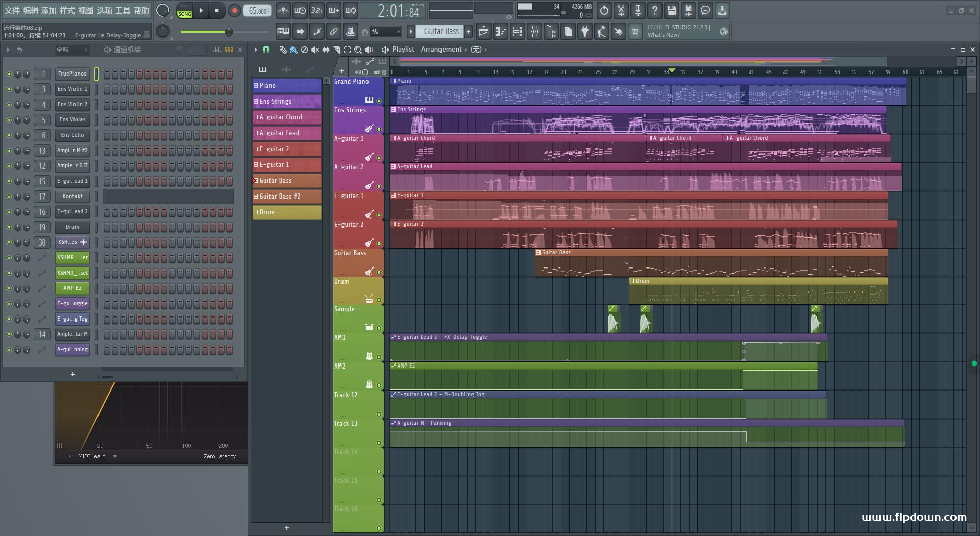Open the Browser view icon

coord(551,32)
